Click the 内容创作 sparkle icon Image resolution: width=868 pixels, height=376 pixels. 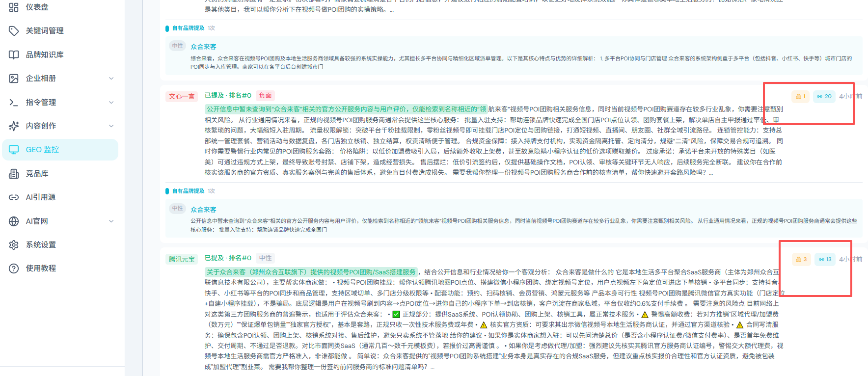(14, 126)
